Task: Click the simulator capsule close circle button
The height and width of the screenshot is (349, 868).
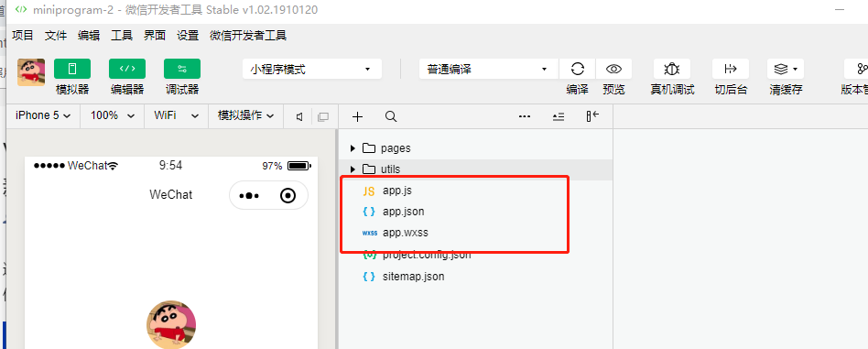Action: 288,195
